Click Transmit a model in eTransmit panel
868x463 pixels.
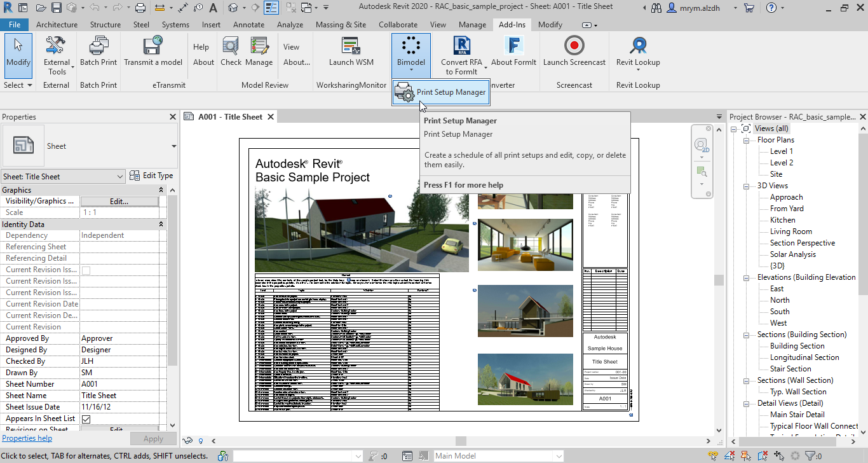tap(153, 54)
